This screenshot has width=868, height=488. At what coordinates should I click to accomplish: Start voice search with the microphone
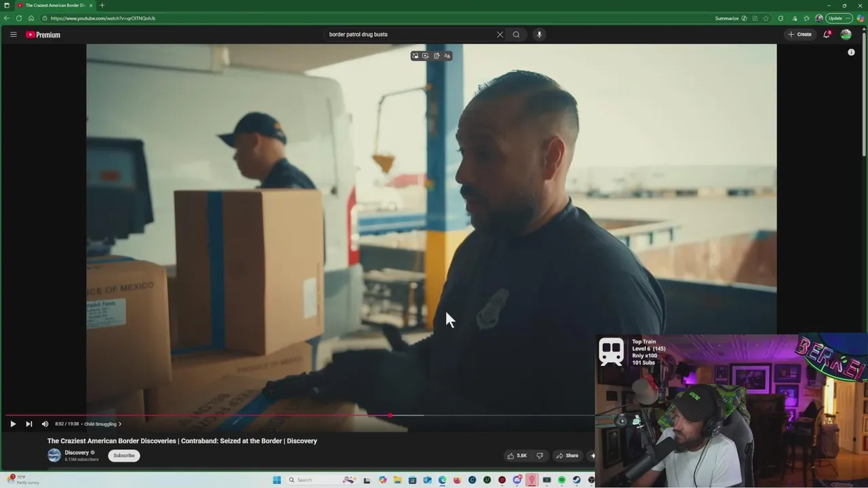pos(539,35)
